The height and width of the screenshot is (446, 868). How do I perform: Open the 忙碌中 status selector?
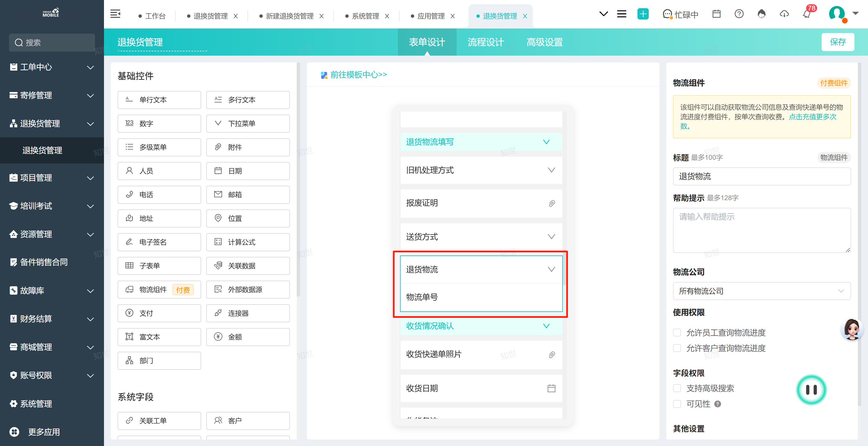click(681, 14)
